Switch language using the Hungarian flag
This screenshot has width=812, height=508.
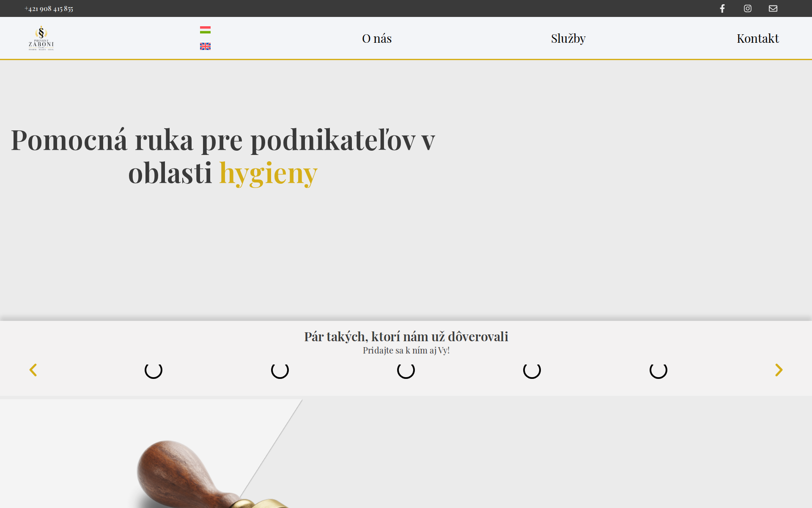(205, 30)
